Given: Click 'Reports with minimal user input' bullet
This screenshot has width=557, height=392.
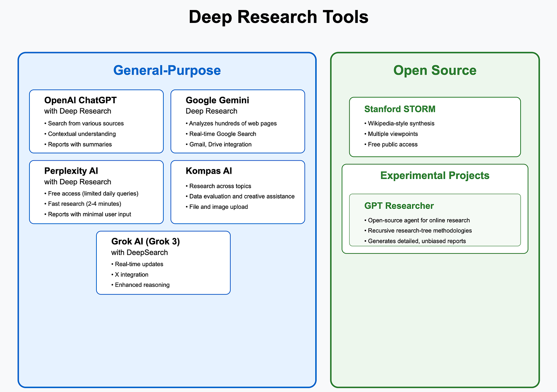Looking at the screenshot, I should tap(88, 214).
